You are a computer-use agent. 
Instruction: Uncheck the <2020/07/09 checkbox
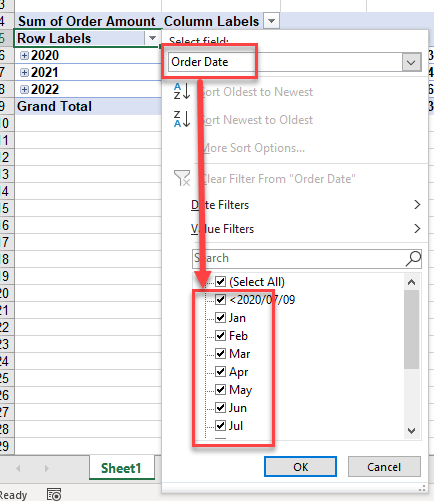click(220, 299)
